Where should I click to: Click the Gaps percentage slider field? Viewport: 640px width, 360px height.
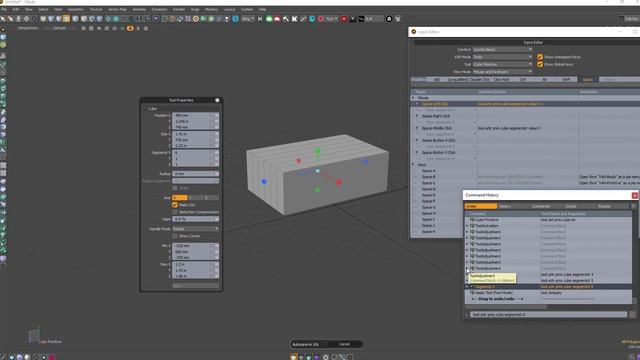click(195, 219)
